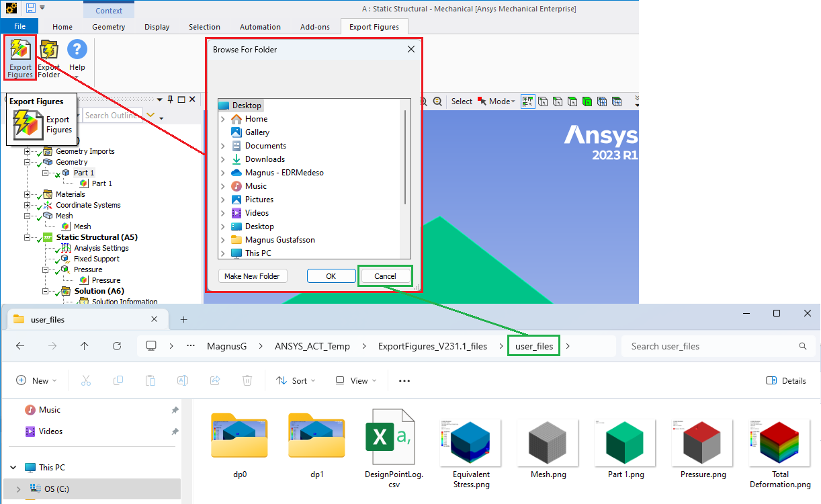The height and width of the screenshot is (504, 821).
Task: Open the Help icon in ribbon
Action: pos(77,56)
